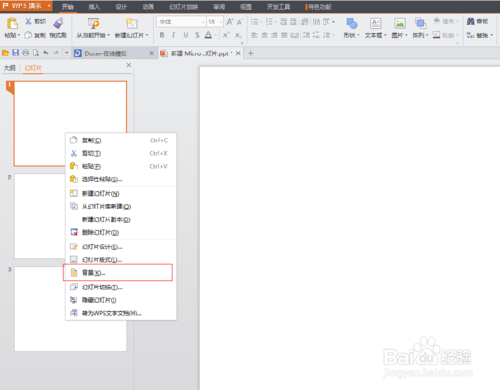Image resolution: width=500 pixels, height=390 pixels.
Task: Switch to the Outline panel tab
Action: click(10, 68)
